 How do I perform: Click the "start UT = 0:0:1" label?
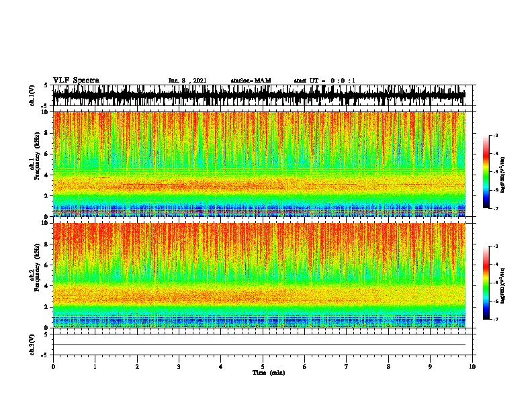pos(324,81)
